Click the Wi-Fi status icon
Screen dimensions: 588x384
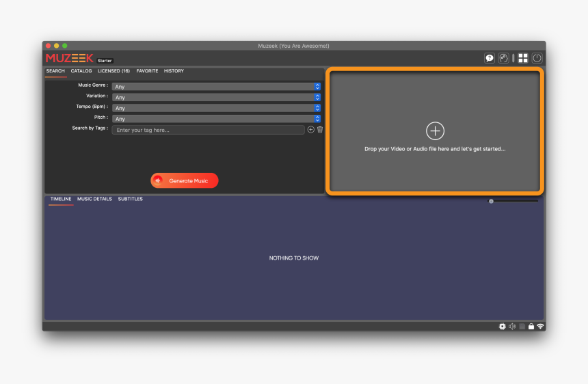click(x=540, y=327)
